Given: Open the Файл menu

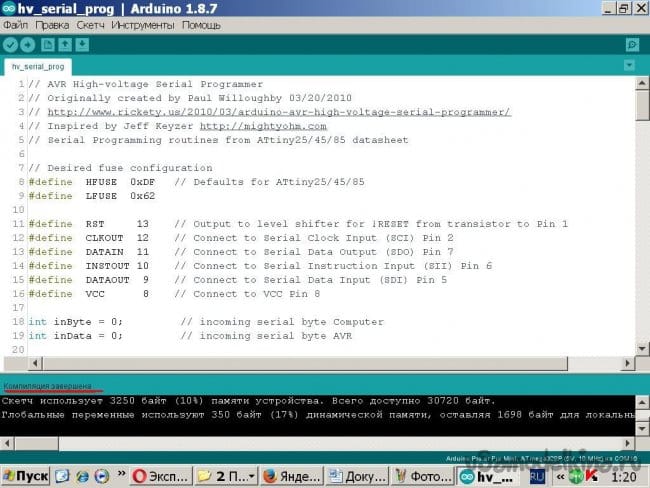Looking at the screenshot, I should pyautogui.click(x=15, y=24).
